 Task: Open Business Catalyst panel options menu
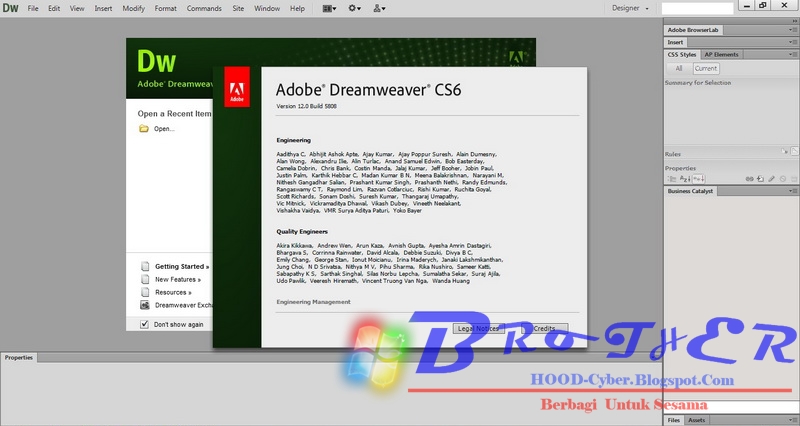793,191
